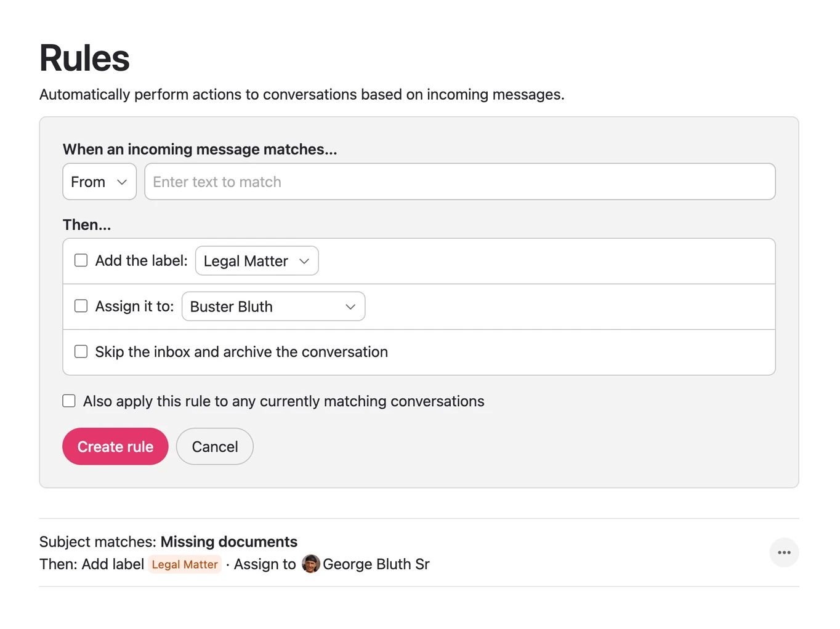
Task: Click the Enter text to match field
Action: tap(460, 182)
